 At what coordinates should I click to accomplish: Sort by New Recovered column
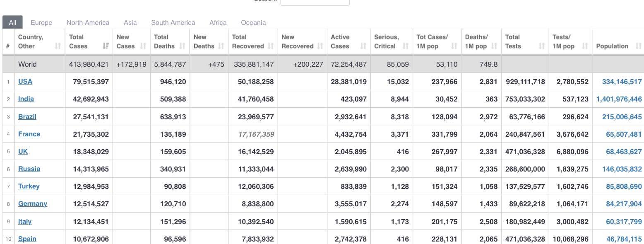[x=302, y=41]
